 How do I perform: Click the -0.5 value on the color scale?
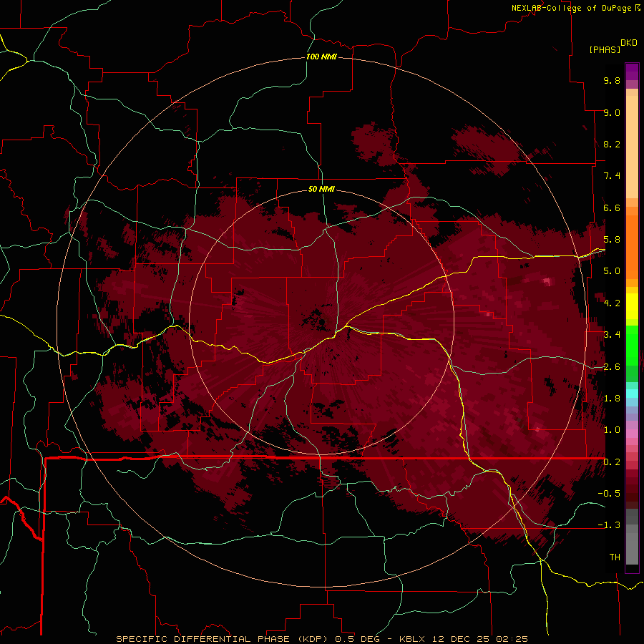609,494
